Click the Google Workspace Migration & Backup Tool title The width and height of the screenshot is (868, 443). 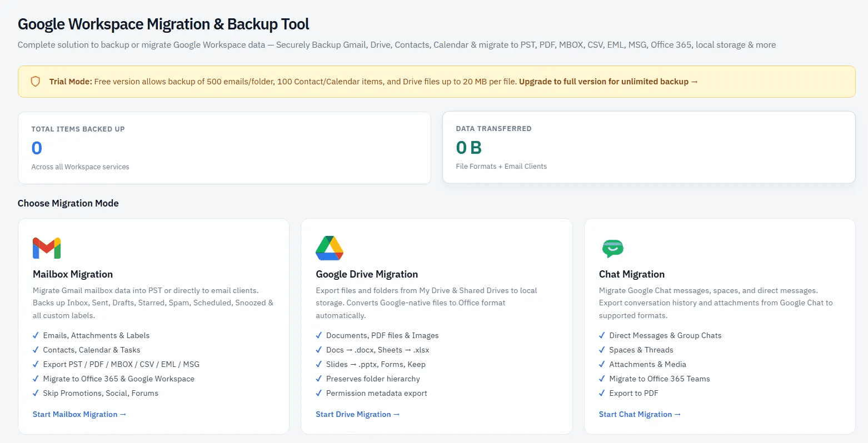click(163, 24)
